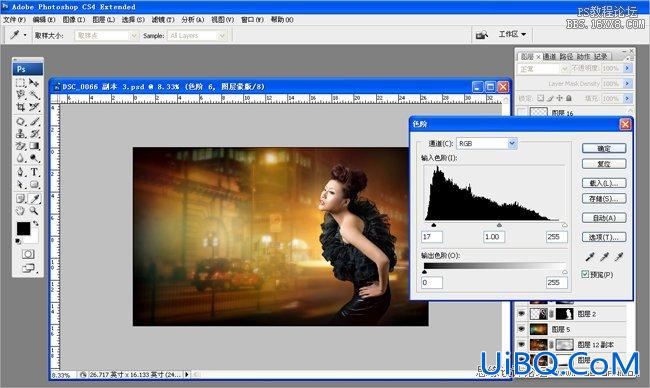Pick the white point eyedropper in Levels
Viewport: 650px width, 388px height.
click(619, 257)
